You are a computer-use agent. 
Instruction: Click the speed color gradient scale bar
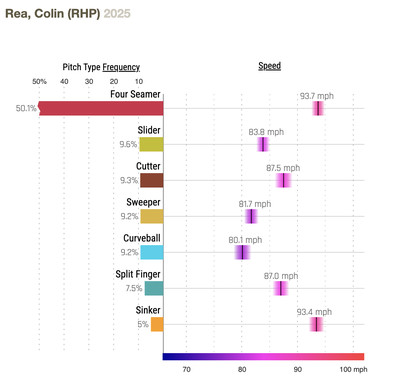pyautogui.click(x=263, y=357)
